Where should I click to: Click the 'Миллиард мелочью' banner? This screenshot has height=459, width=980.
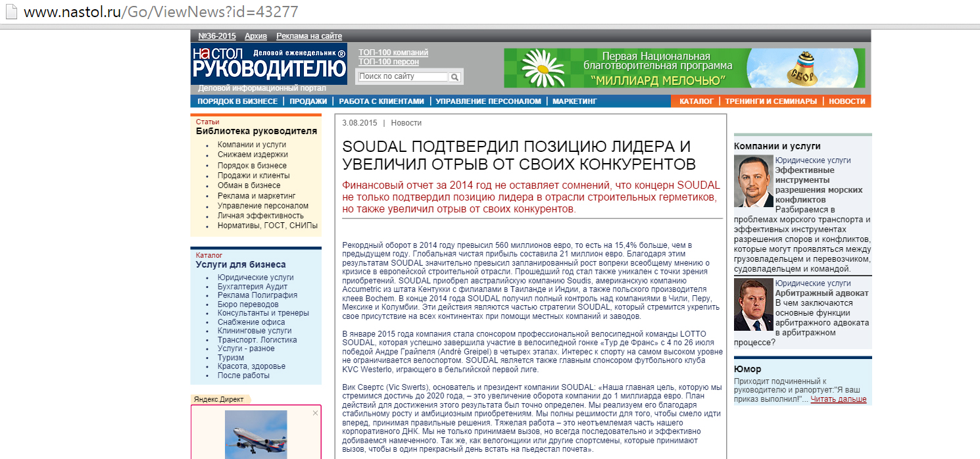pos(684,68)
